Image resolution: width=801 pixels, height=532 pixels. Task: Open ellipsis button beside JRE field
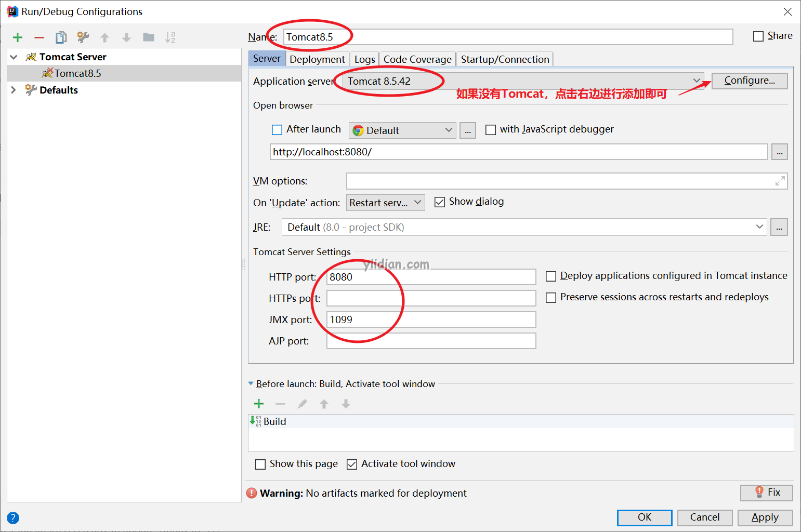pyautogui.click(x=779, y=227)
